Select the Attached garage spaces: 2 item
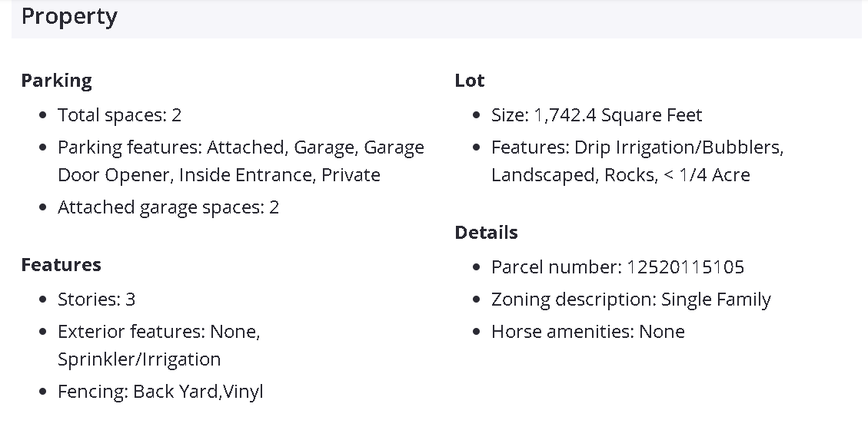868x427 pixels. (168, 207)
